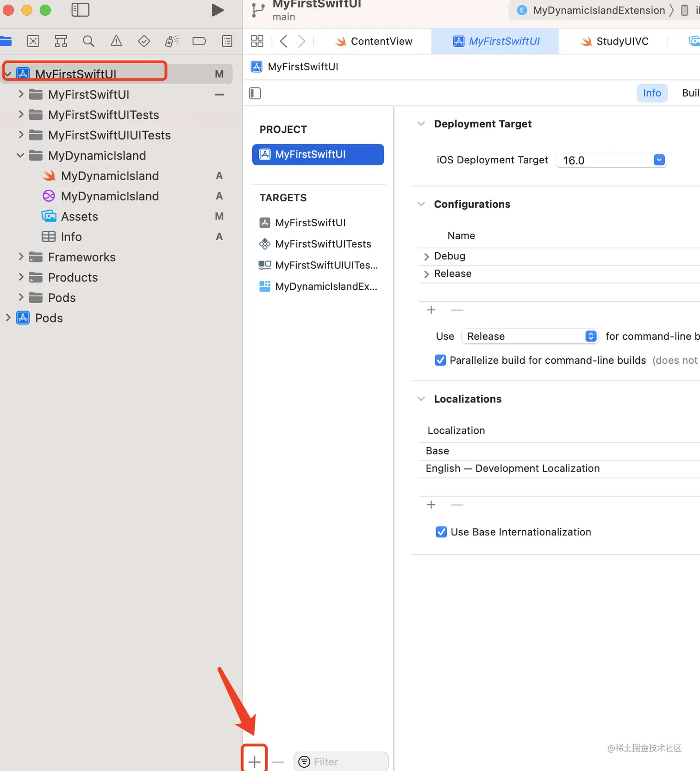The image size is (700, 771).
Task: Expand the Frameworks folder
Action: tap(21, 256)
